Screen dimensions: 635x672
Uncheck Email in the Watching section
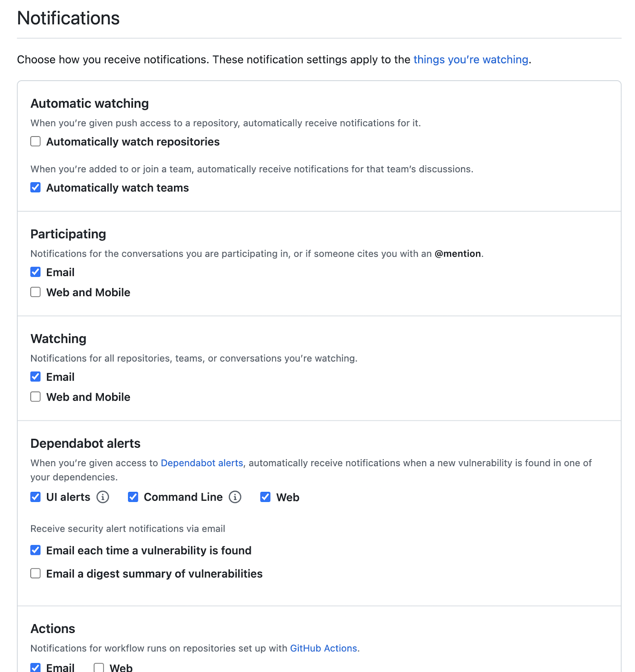(36, 377)
